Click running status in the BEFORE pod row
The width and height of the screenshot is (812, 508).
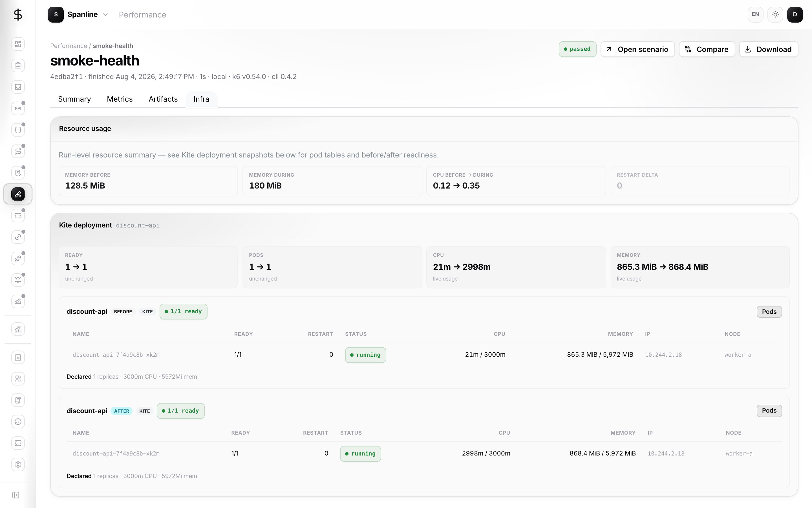pos(365,355)
